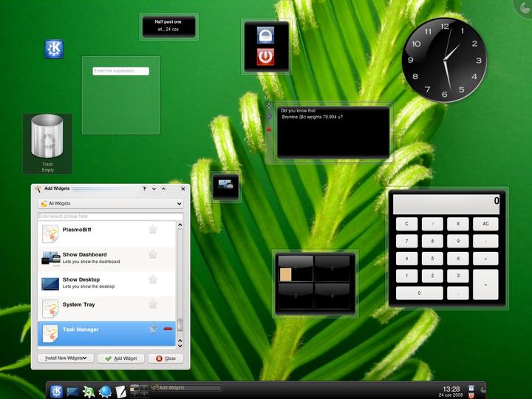Select the Show Desktop list entry

(106, 283)
